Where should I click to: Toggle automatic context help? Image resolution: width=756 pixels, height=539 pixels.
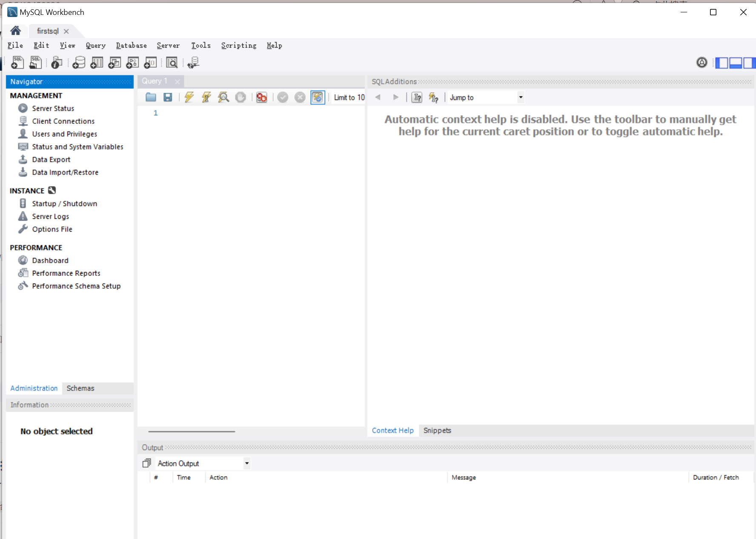coord(434,97)
